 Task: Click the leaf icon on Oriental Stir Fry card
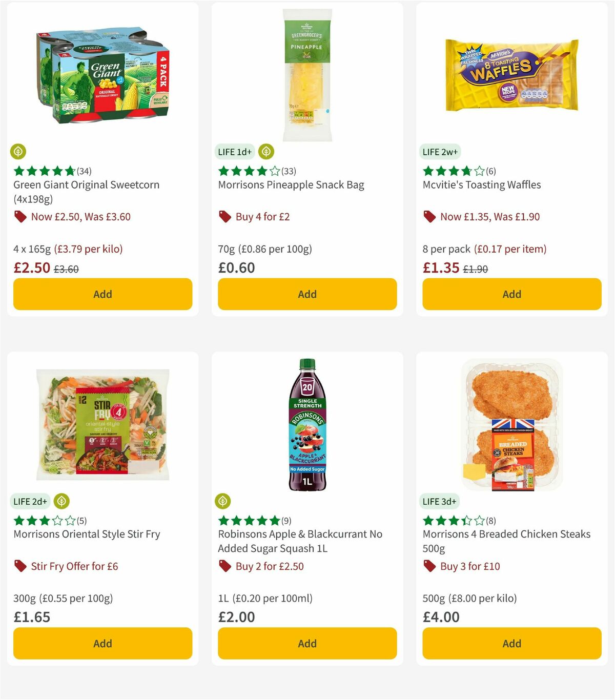click(x=61, y=501)
